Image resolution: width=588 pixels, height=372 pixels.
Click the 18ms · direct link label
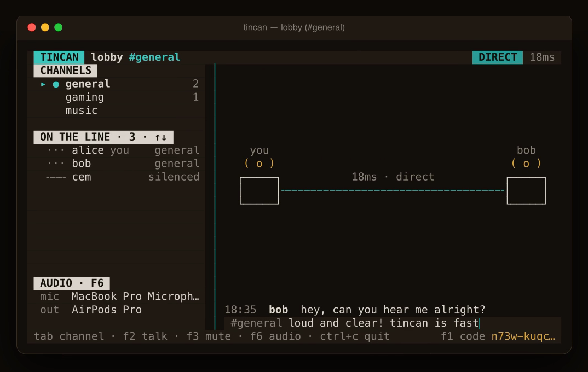coord(393,177)
